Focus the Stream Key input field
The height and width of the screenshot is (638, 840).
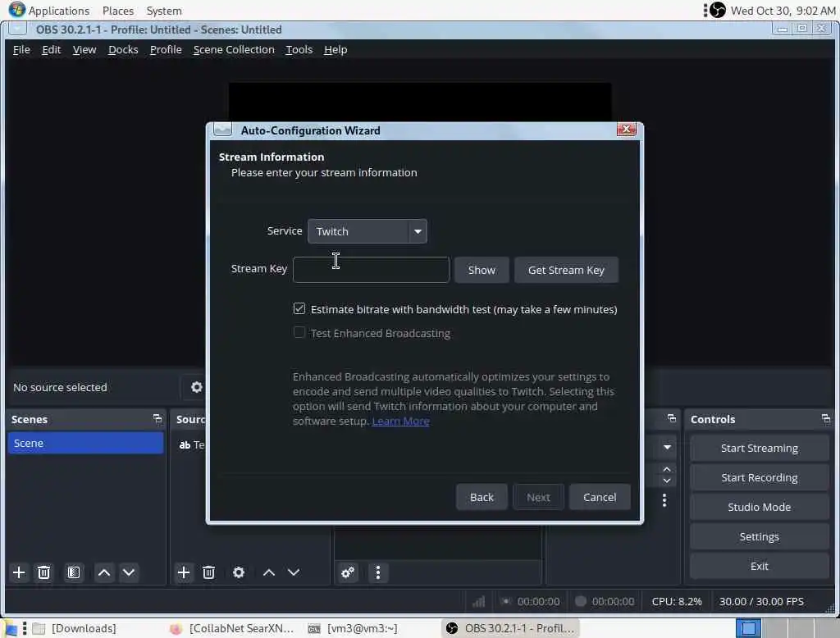371,270
